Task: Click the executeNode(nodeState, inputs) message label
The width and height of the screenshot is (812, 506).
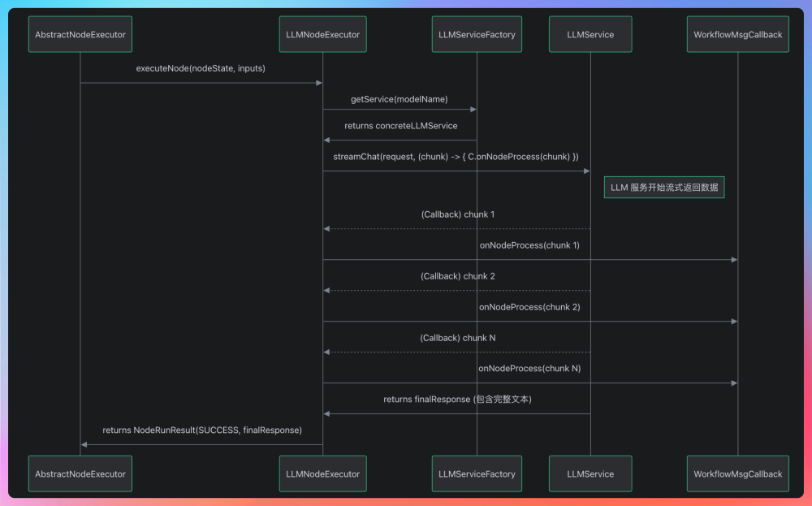Action: (x=201, y=69)
